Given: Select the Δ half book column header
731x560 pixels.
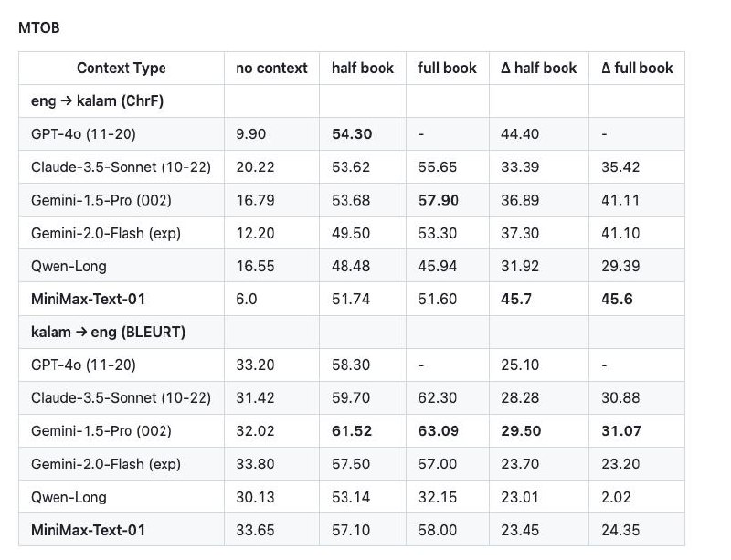Looking at the screenshot, I should (538, 69).
